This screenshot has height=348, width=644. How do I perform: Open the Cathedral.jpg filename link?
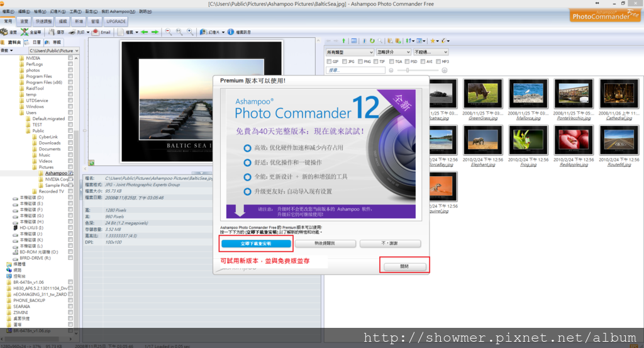619,118
